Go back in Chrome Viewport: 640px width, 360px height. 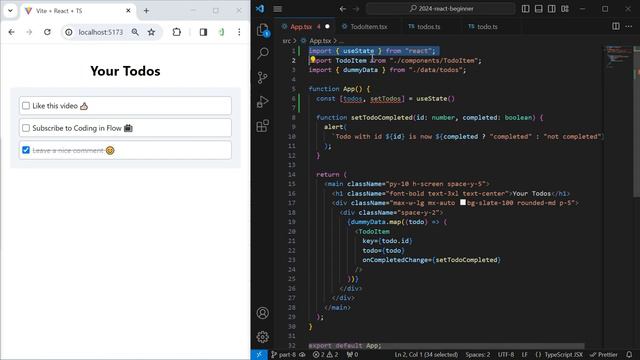(11, 32)
